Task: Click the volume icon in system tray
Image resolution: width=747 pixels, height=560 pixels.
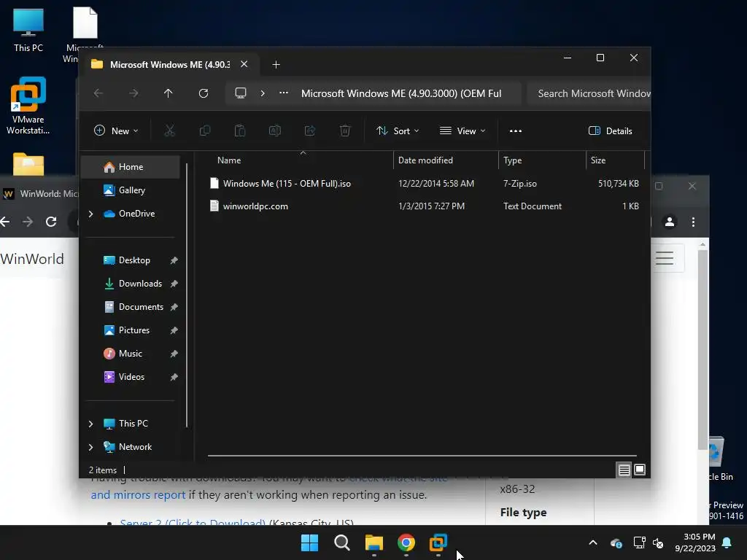Action: 658,542
